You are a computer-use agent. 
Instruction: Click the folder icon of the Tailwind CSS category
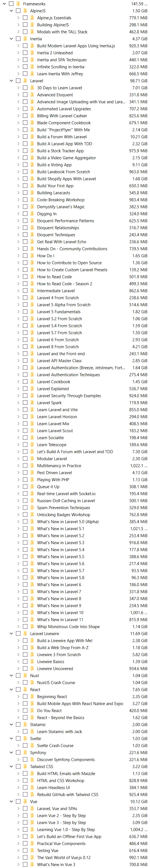(25, 767)
